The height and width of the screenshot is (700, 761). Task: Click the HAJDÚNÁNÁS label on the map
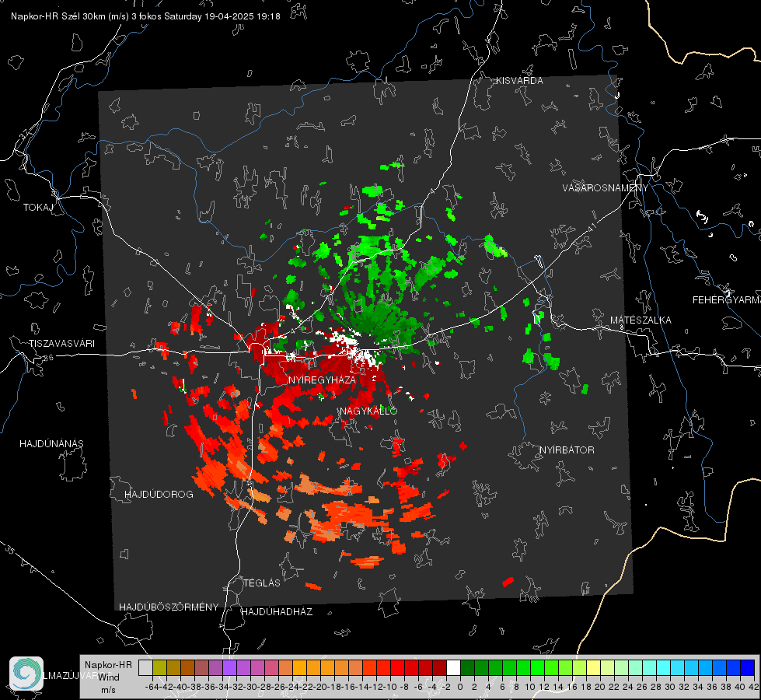pos(51,444)
